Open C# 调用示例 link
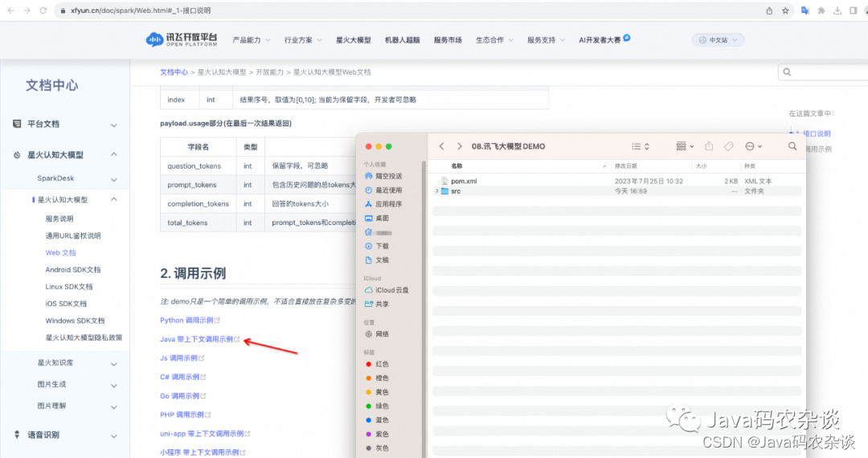Image resolution: width=868 pixels, height=458 pixels. click(x=183, y=377)
